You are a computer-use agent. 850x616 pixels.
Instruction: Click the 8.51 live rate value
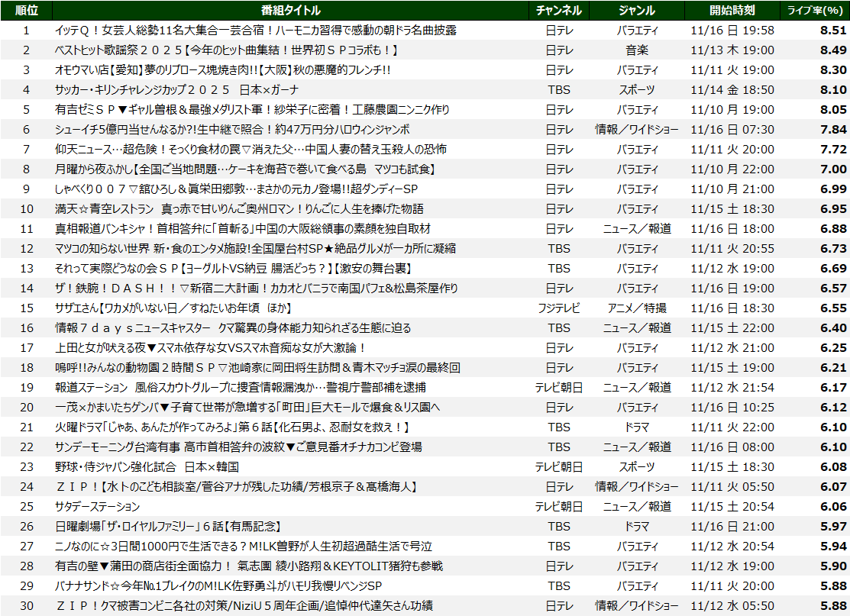pos(832,31)
